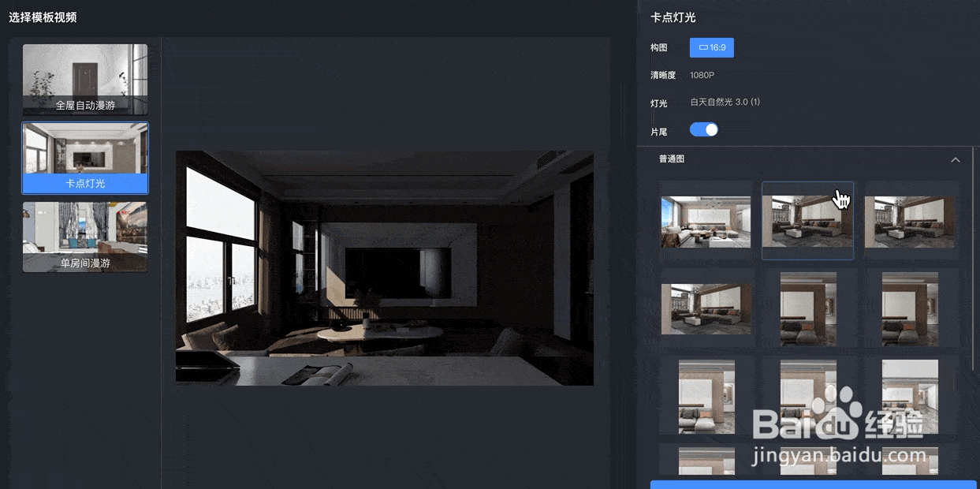Pick last thumbnail in second 普通图 row
This screenshot has width=980, height=489.
pos(910,309)
